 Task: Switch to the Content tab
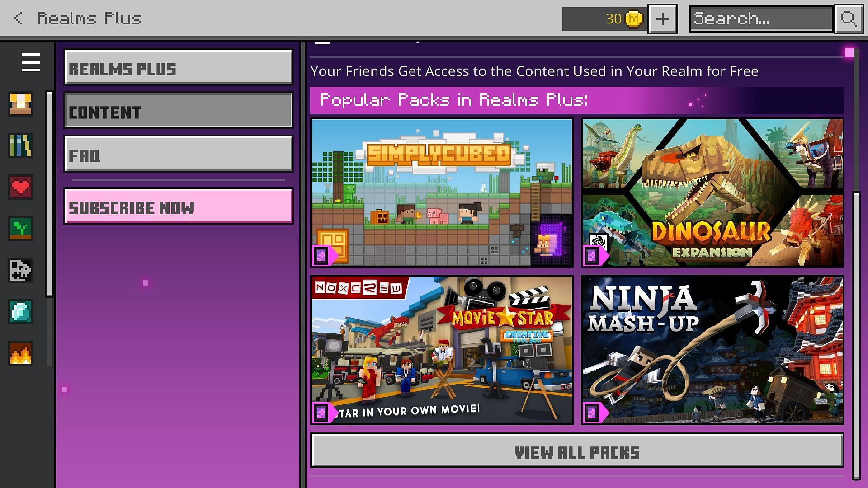(x=179, y=111)
